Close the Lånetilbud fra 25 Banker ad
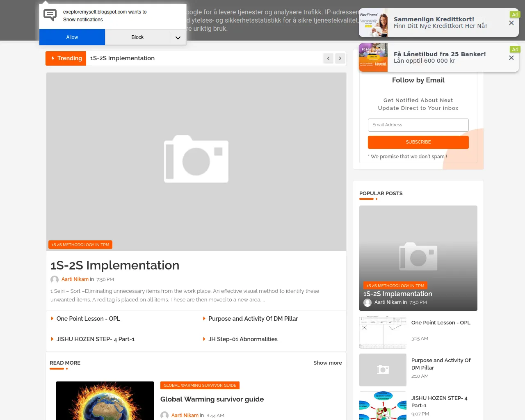Image resolution: width=525 pixels, height=420 pixels. pyautogui.click(x=511, y=58)
